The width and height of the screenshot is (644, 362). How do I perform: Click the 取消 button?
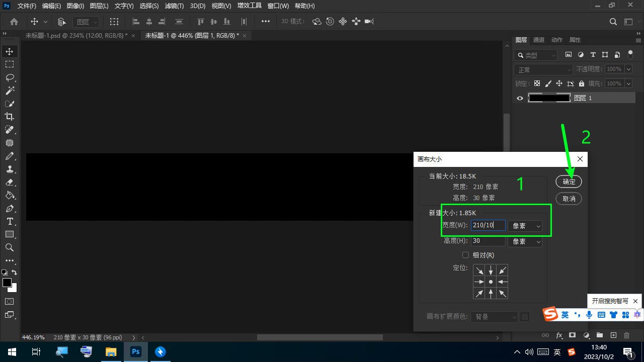569,199
